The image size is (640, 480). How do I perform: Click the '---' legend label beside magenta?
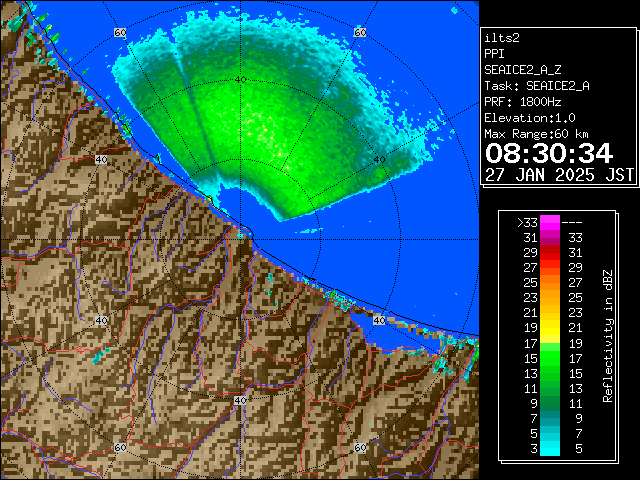[x=572, y=223]
